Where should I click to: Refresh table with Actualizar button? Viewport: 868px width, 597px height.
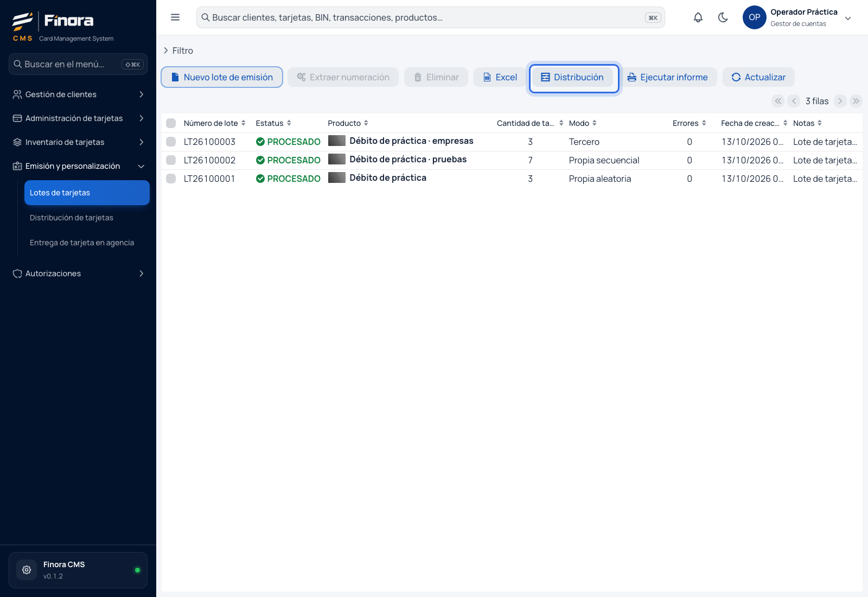[x=758, y=77]
